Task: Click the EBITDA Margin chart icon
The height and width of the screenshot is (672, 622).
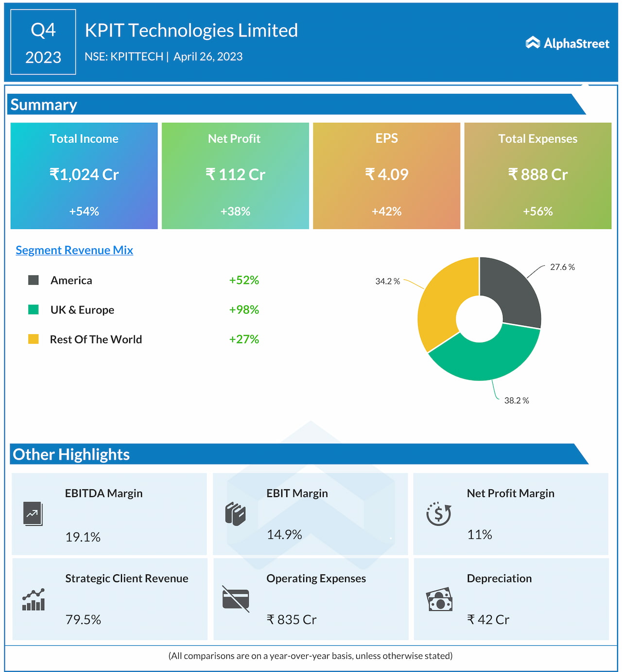Action: pos(33,514)
